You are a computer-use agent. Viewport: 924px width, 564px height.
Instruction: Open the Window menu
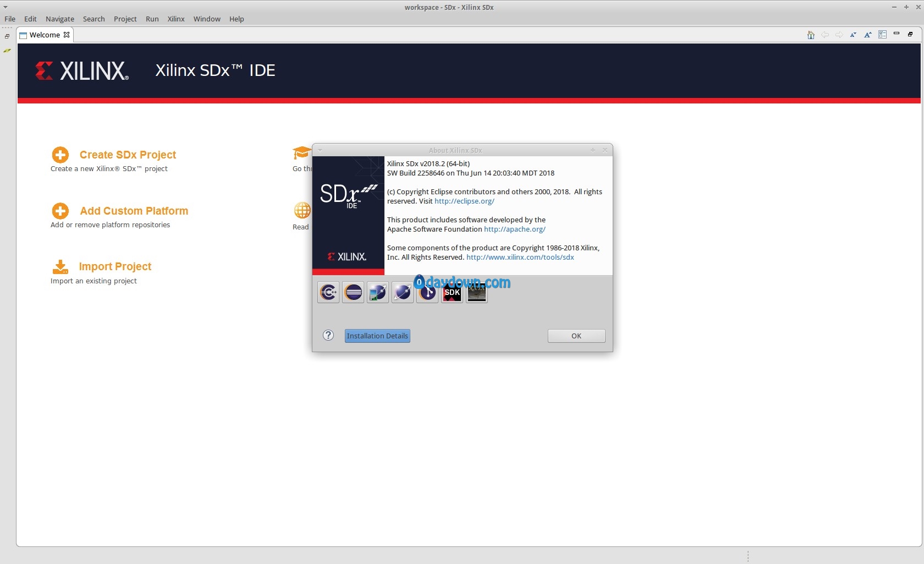pyautogui.click(x=207, y=19)
